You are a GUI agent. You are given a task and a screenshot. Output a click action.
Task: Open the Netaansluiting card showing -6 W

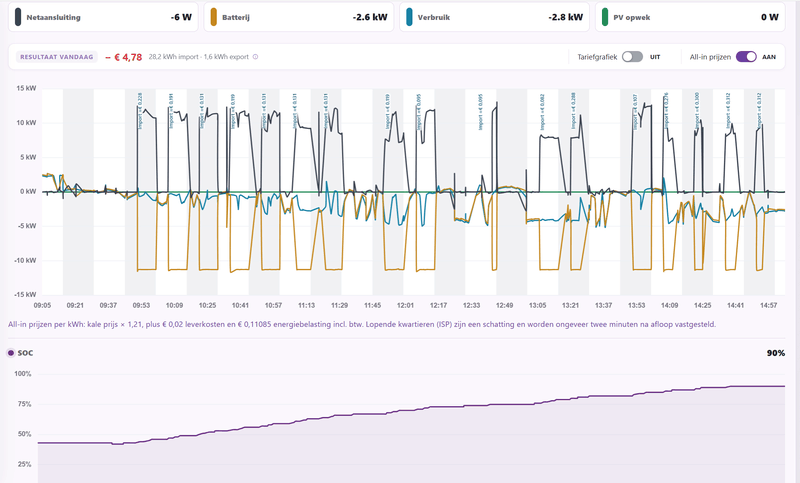pos(103,17)
